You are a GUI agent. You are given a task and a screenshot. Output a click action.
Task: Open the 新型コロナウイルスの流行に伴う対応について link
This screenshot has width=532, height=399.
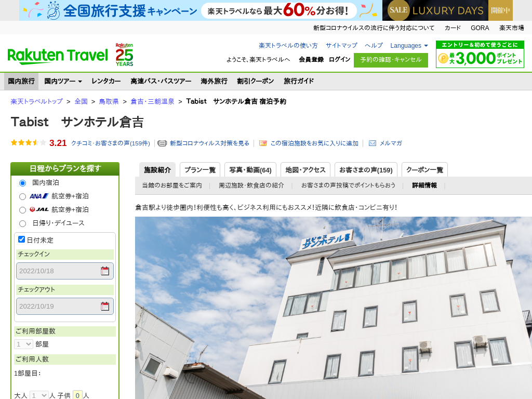pos(374,28)
